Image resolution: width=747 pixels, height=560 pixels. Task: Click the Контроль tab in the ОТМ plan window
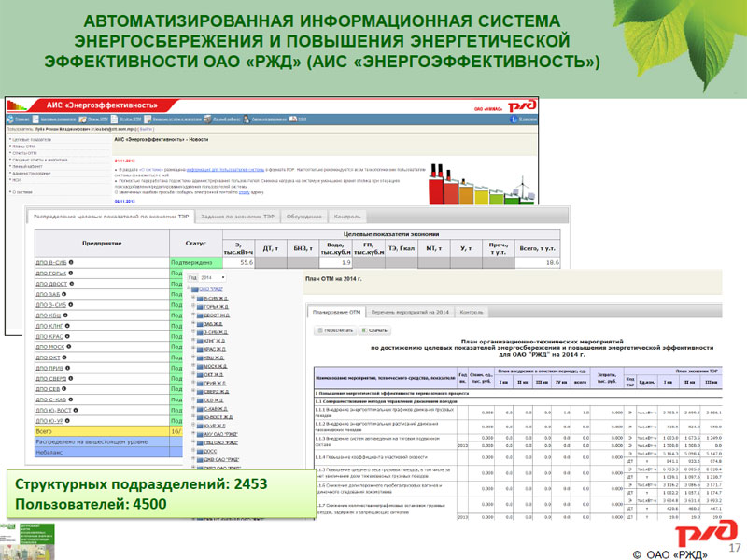coord(472,312)
